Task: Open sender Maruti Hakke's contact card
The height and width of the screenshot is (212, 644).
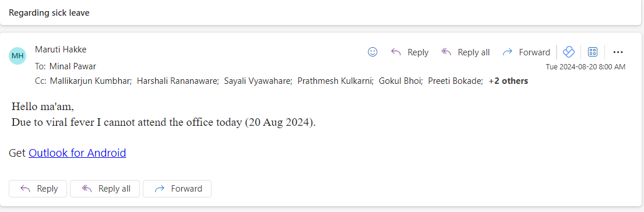Action: (x=61, y=49)
